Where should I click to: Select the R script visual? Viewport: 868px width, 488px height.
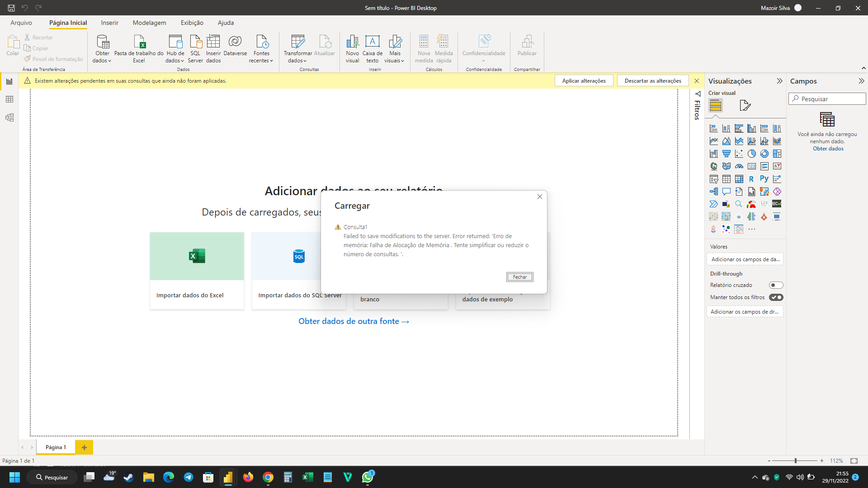pos(751,179)
